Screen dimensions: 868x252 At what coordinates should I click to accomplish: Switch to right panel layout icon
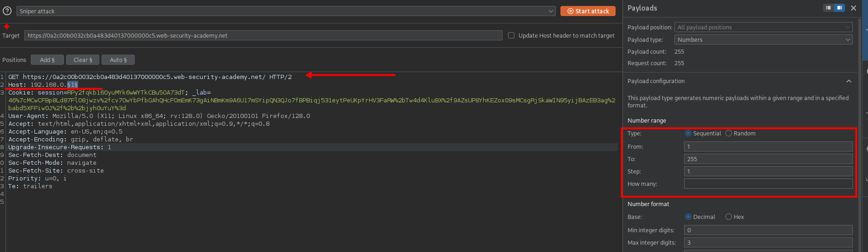tap(839, 8)
